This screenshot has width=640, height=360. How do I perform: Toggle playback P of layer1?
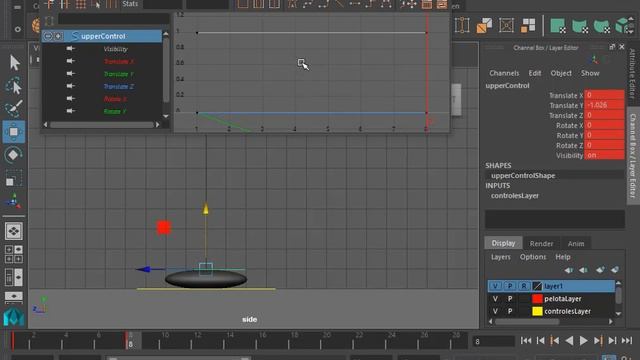[x=509, y=286]
